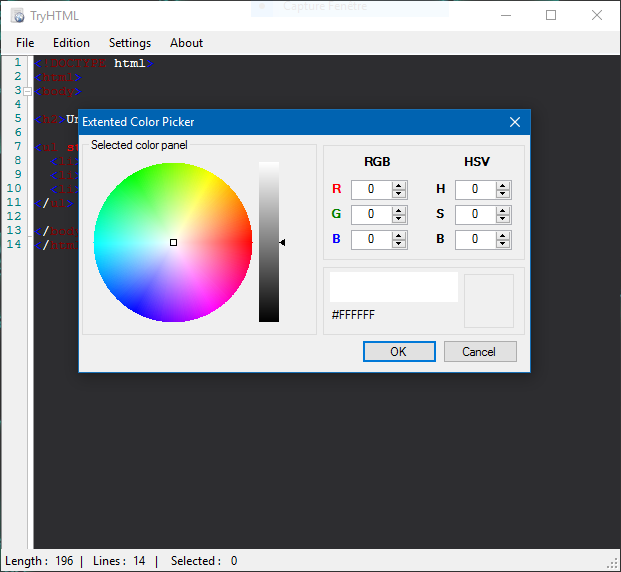Click the white selected color preview box

click(393, 287)
